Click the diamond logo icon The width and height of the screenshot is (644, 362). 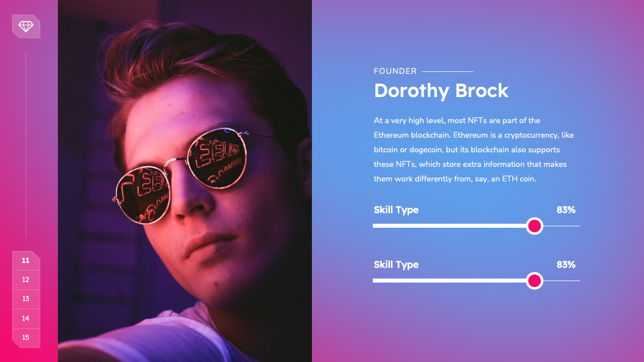coord(26,26)
